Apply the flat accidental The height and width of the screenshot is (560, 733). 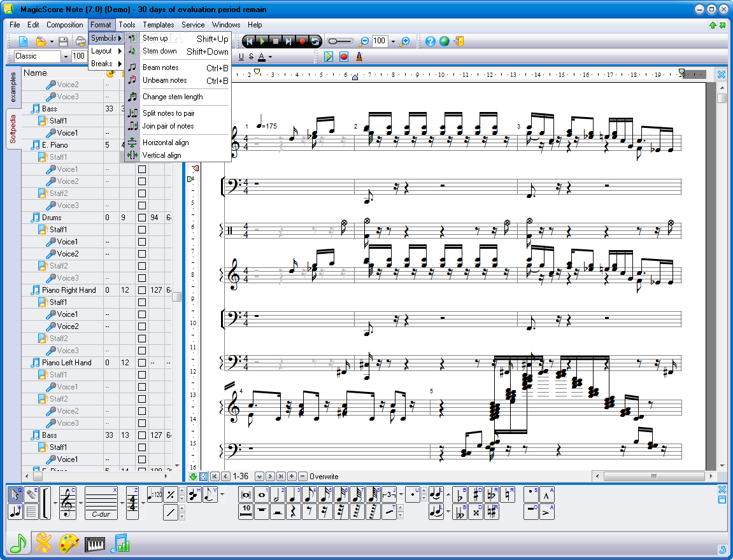click(460, 494)
